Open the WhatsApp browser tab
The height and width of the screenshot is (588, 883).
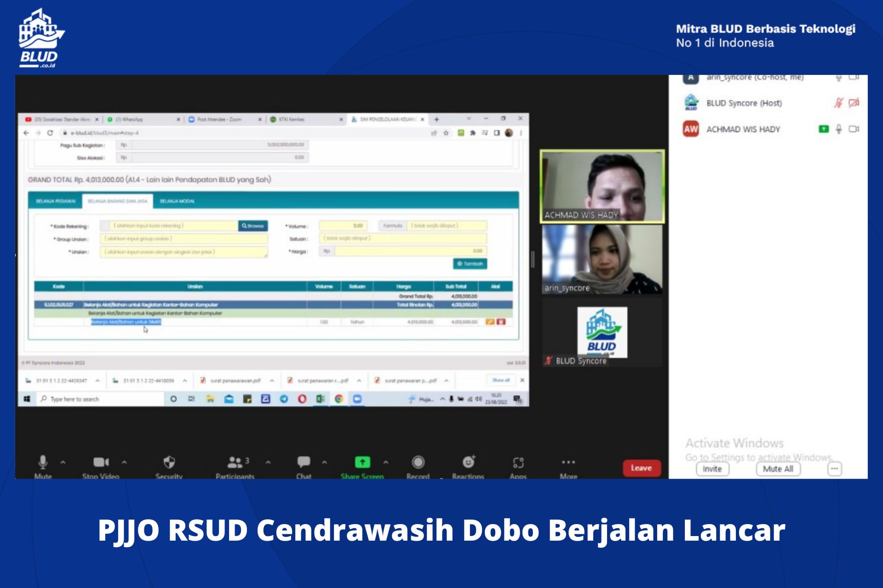click(x=143, y=120)
